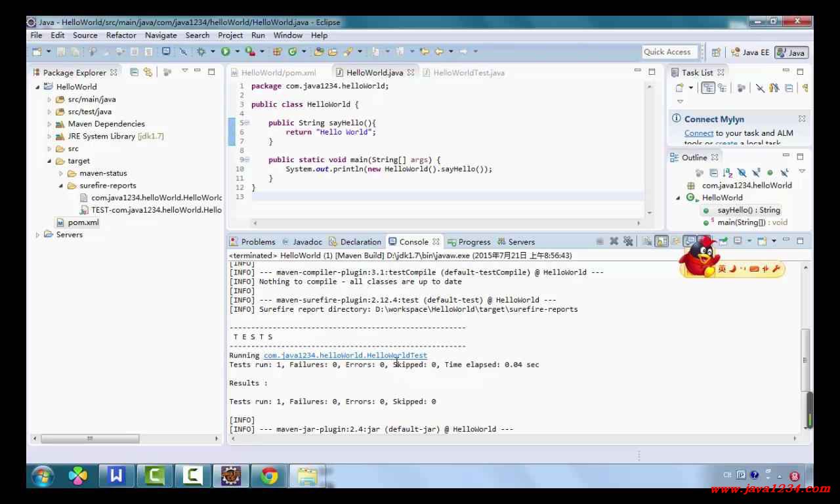Screen dimensions: 840x504
Task: Click Display Selected Console icon
Action: (x=738, y=241)
